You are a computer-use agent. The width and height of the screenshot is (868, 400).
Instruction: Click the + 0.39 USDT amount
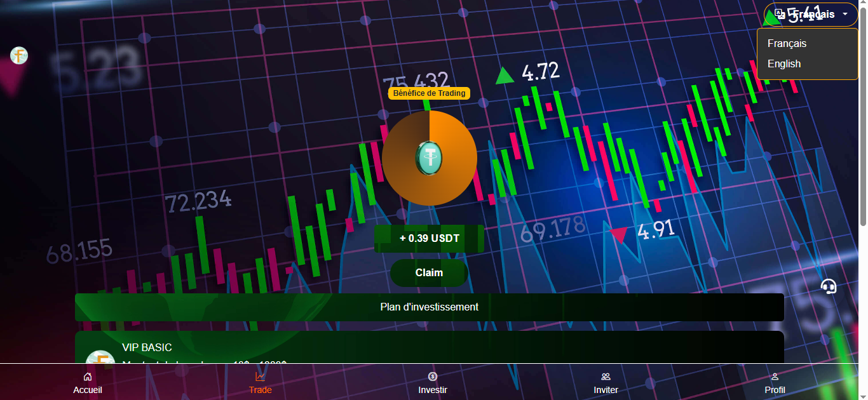(x=429, y=239)
